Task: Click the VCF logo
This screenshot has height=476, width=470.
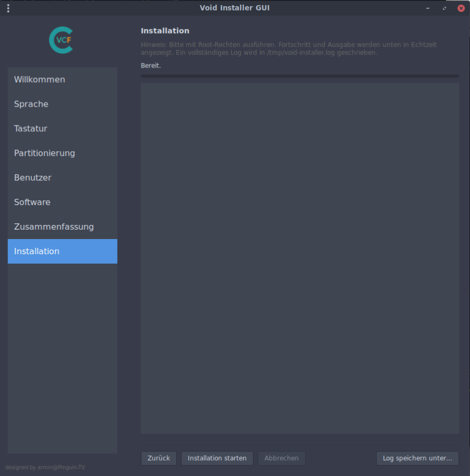Action: tap(61, 40)
